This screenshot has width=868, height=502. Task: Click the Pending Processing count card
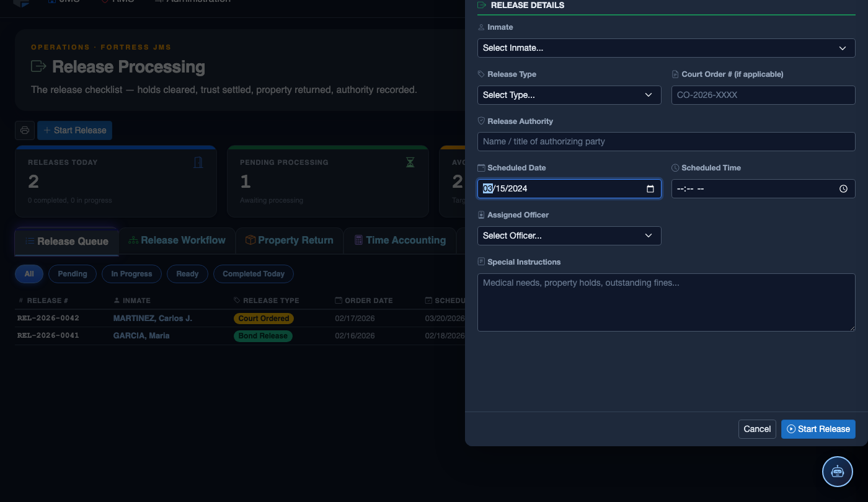pyautogui.click(x=328, y=182)
